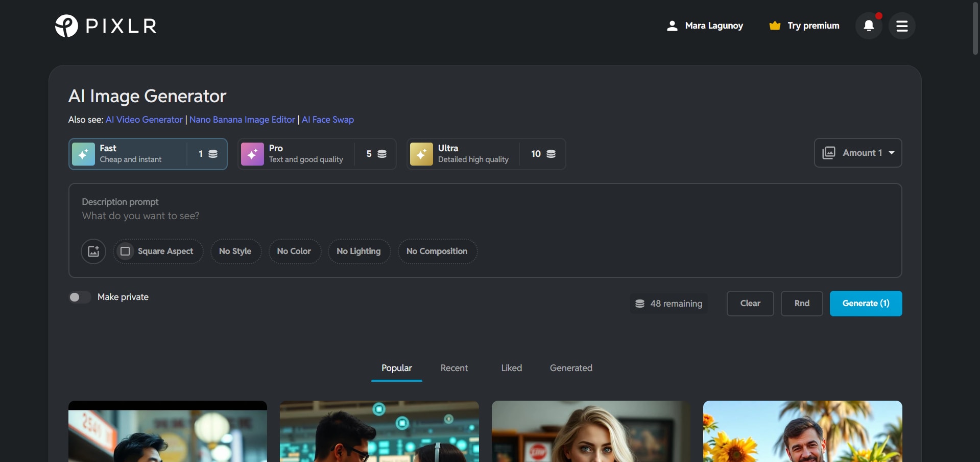Select the Ultra generation mode
Screen dimensions: 980x462
[x=486, y=154]
